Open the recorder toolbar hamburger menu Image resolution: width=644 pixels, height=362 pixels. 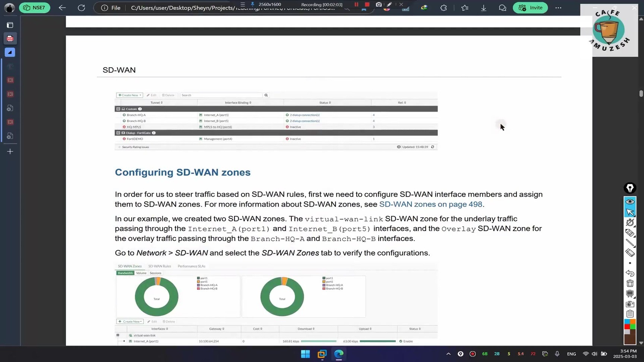[243, 4]
